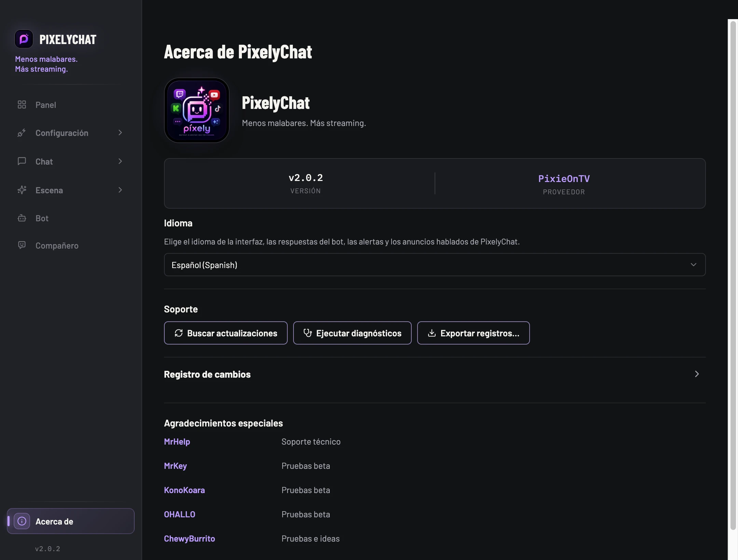
Task: Open the MrKey credit link
Action: point(176,466)
